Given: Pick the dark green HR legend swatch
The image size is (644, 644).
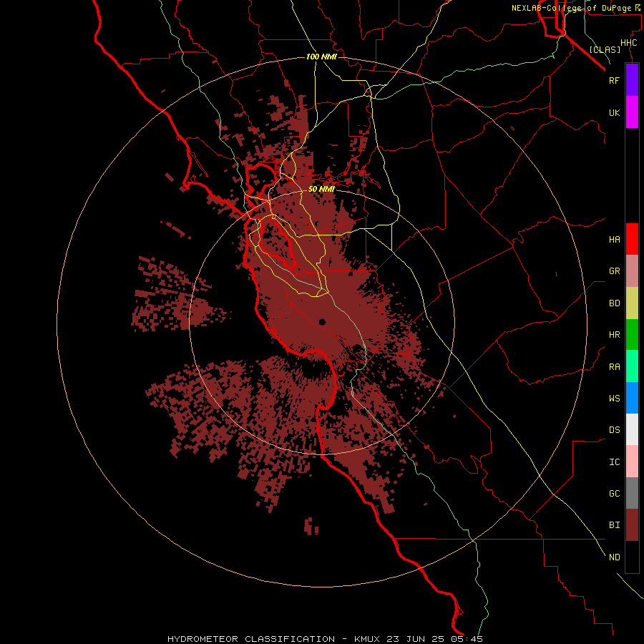Looking at the screenshot, I should (632, 335).
